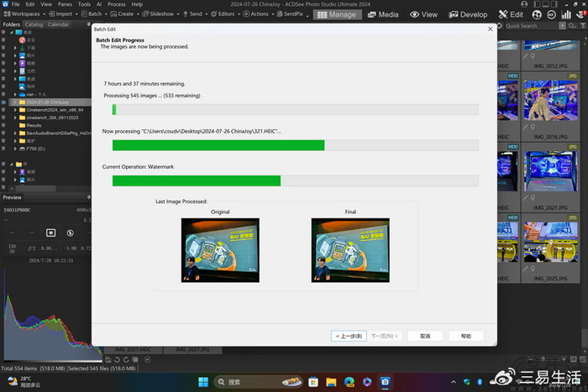Viewport: 588px width, 392px height.
Task: Select the cinebench_GM_09112023 folder
Action: click(x=49, y=118)
